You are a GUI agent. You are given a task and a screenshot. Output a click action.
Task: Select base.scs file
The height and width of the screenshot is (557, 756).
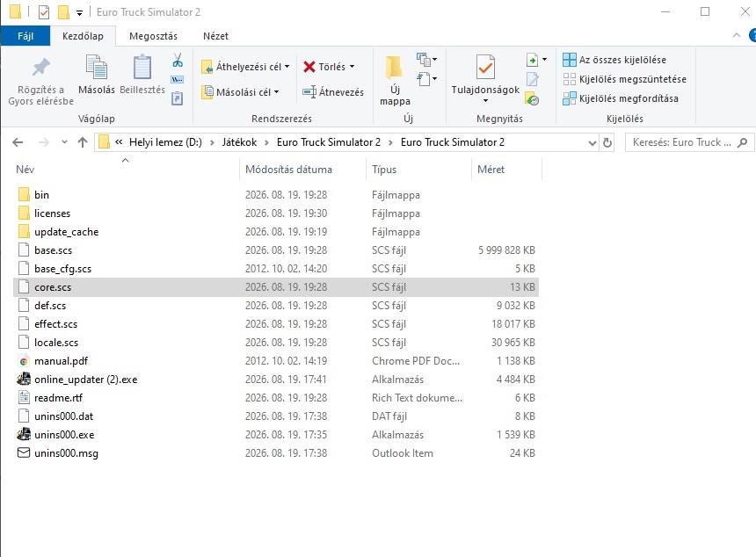(276, 250)
